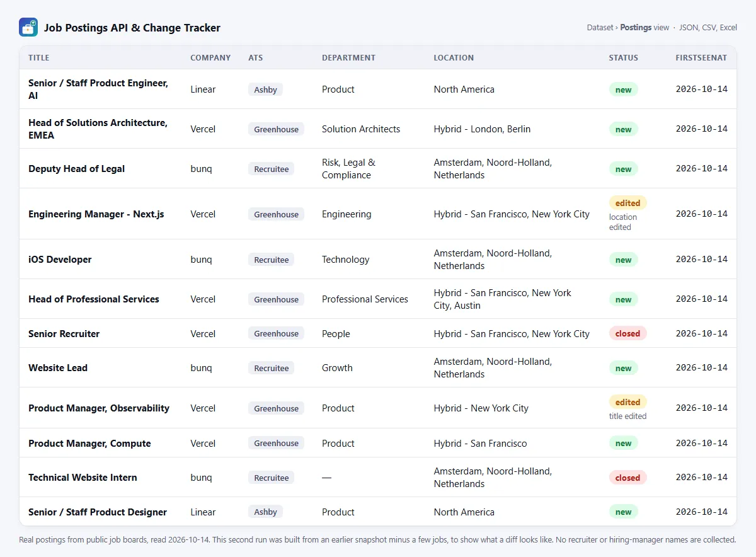Click the 'People' department cell
This screenshot has height=557, width=756.
click(x=336, y=334)
